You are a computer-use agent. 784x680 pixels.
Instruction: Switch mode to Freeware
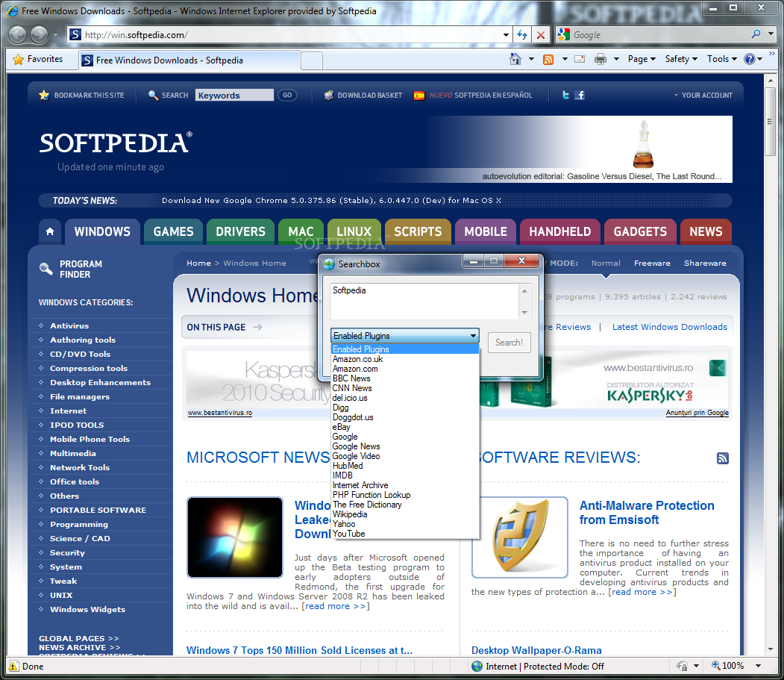[x=652, y=263]
